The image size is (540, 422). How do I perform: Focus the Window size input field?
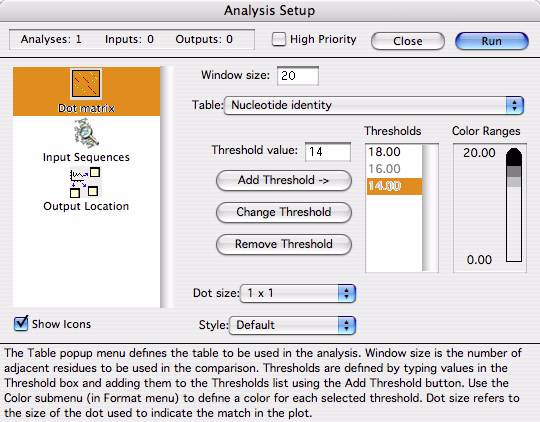(298, 76)
